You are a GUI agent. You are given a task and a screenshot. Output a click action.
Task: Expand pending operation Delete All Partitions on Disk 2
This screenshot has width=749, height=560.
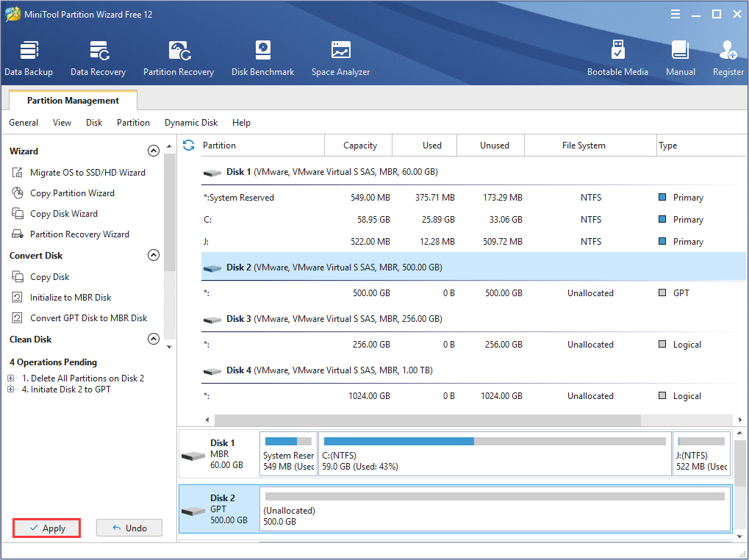[x=11, y=378]
